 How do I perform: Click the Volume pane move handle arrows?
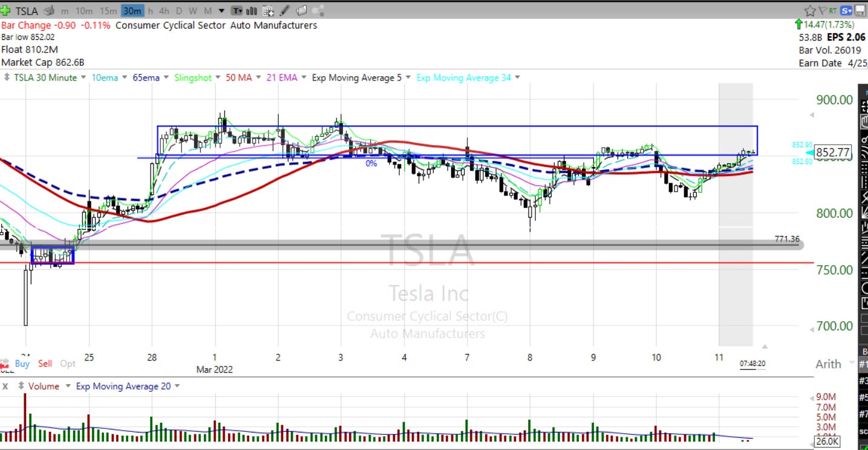point(21,386)
